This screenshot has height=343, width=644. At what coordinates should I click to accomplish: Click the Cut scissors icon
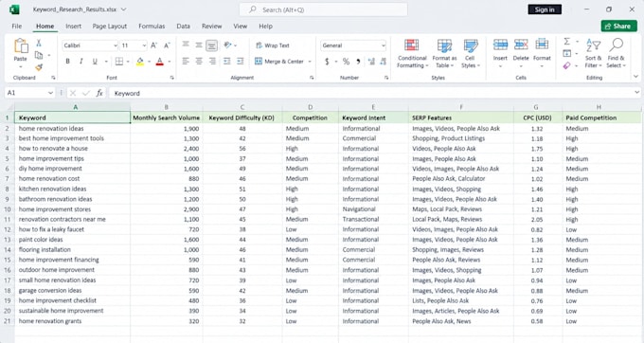coord(39,43)
